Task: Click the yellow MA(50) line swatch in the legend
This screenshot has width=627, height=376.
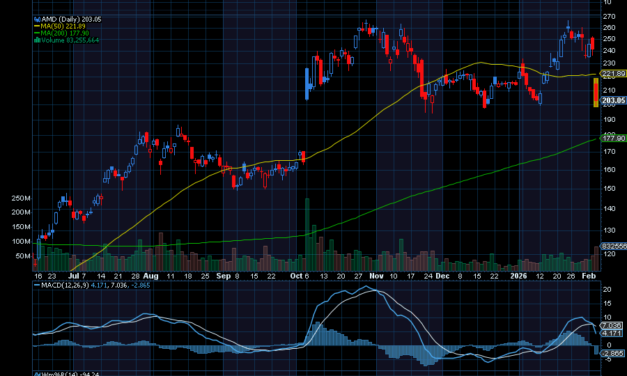Action: pyautogui.click(x=37, y=26)
